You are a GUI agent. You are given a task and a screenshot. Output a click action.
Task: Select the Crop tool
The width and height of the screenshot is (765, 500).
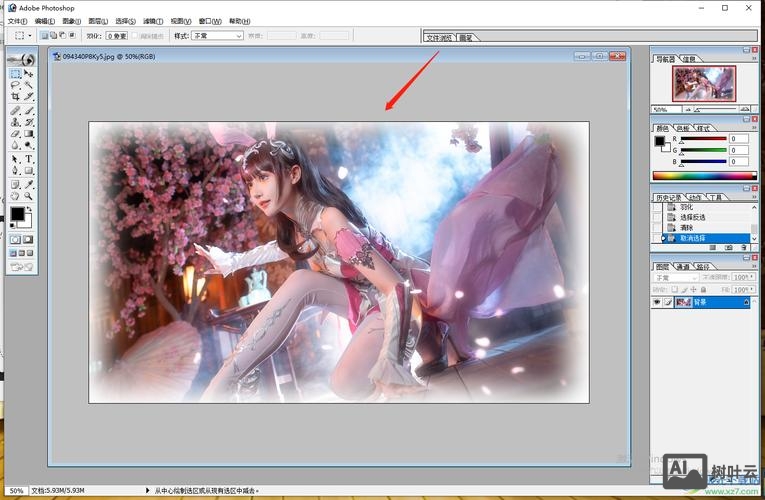[16, 97]
